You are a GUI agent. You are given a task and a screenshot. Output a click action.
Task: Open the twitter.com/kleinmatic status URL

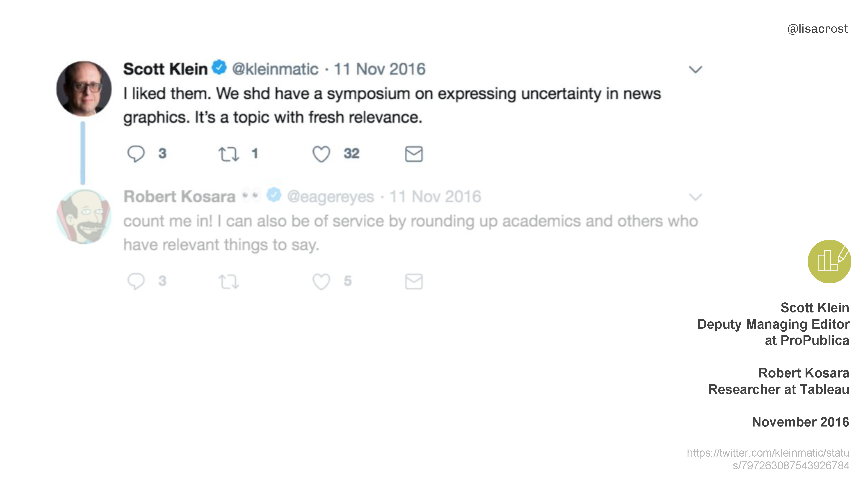click(768, 459)
